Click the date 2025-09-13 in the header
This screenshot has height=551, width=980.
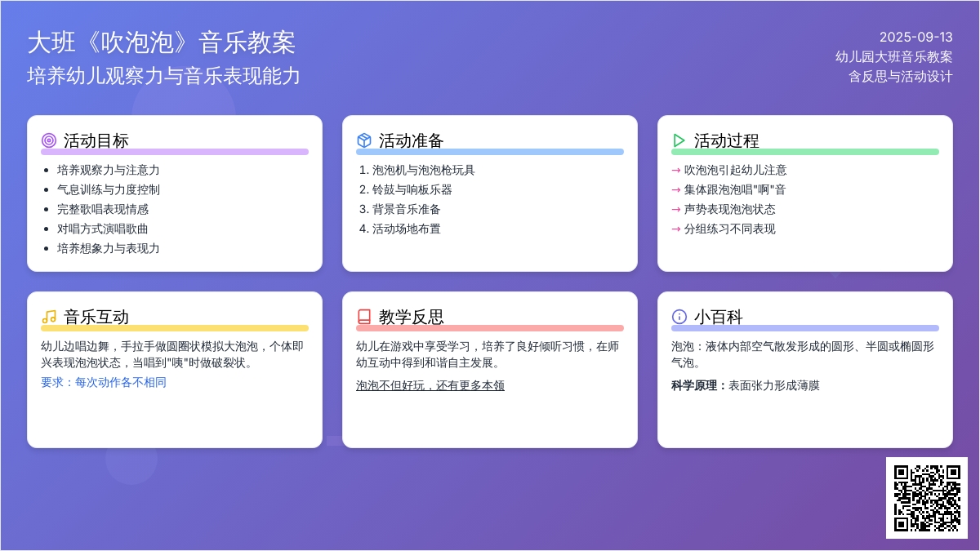[915, 37]
